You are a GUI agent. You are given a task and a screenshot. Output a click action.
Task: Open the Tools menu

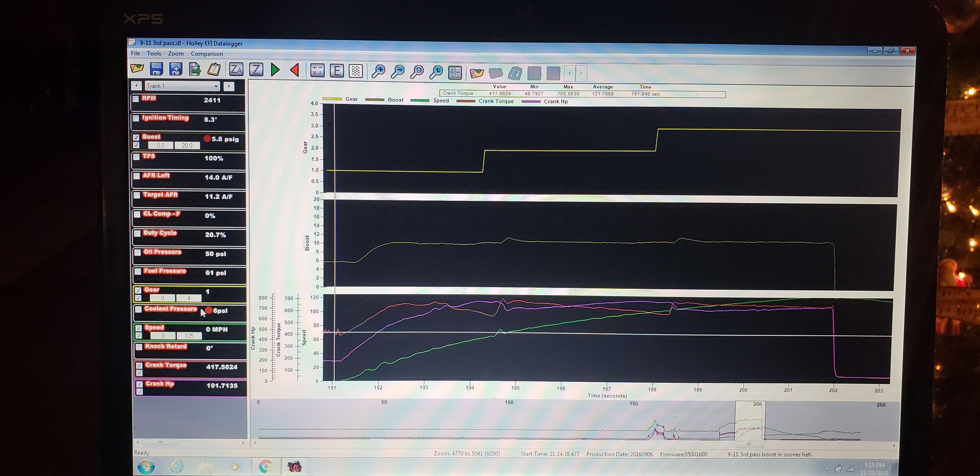tap(154, 53)
